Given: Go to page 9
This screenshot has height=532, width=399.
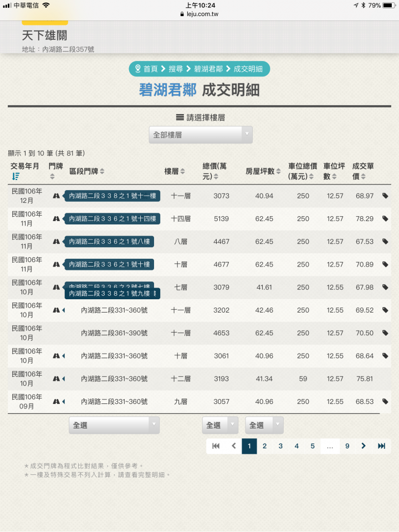Looking at the screenshot, I should (347, 446).
